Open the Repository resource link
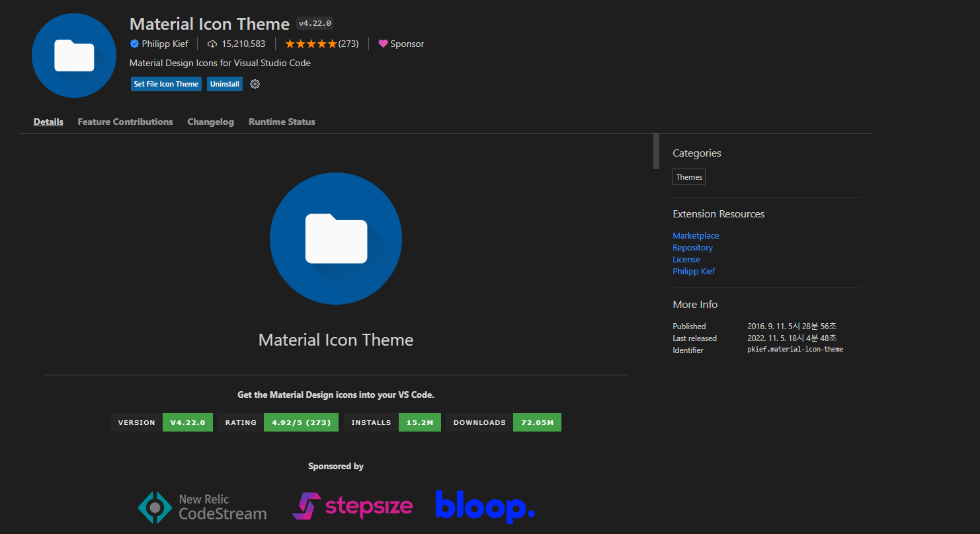980x534 pixels. coord(692,248)
